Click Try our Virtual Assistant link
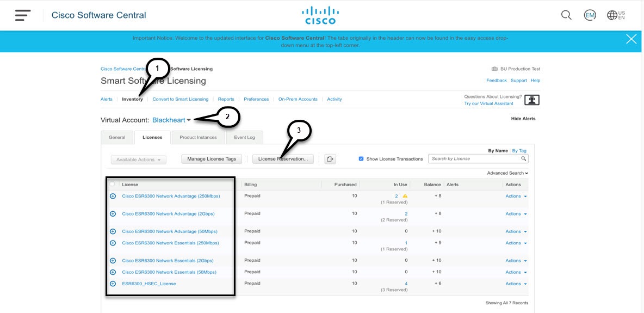644x313 pixels. (489, 103)
